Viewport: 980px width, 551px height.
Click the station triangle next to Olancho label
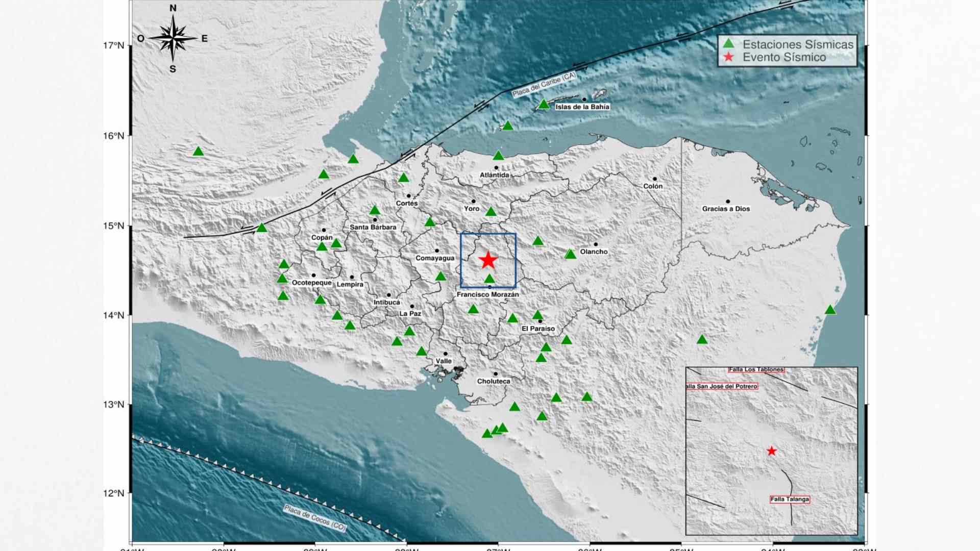coord(571,254)
